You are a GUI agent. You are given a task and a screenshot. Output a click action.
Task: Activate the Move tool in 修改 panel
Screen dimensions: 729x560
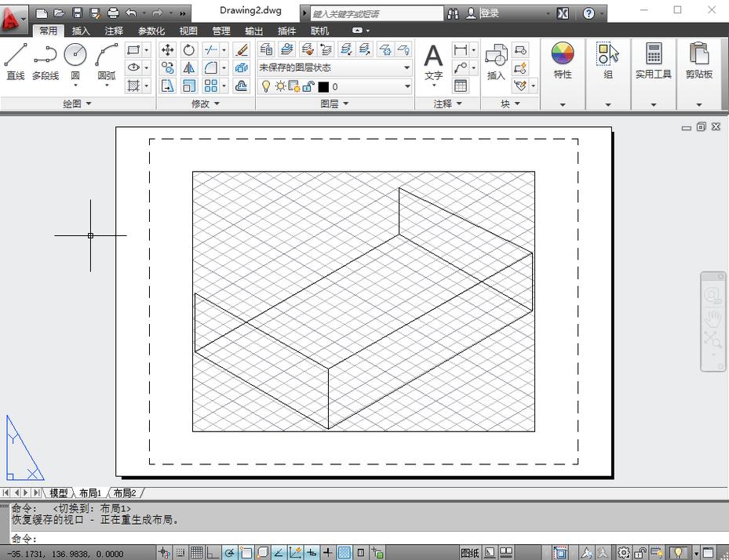pos(167,49)
